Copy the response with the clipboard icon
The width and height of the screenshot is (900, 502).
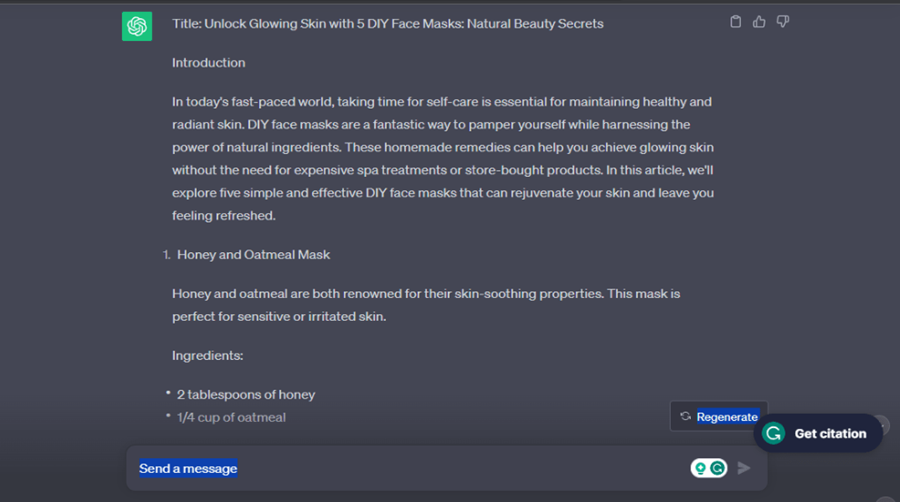(x=735, y=22)
